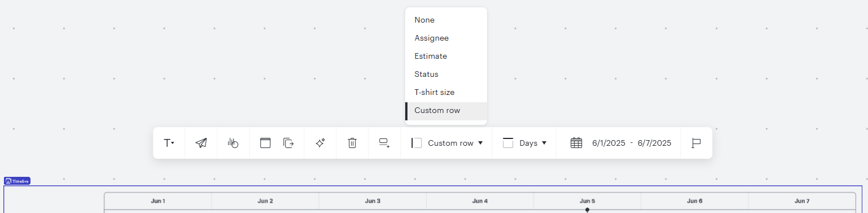Select the Status grouping option
The width and height of the screenshot is (868, 213).
click(446, 74)
